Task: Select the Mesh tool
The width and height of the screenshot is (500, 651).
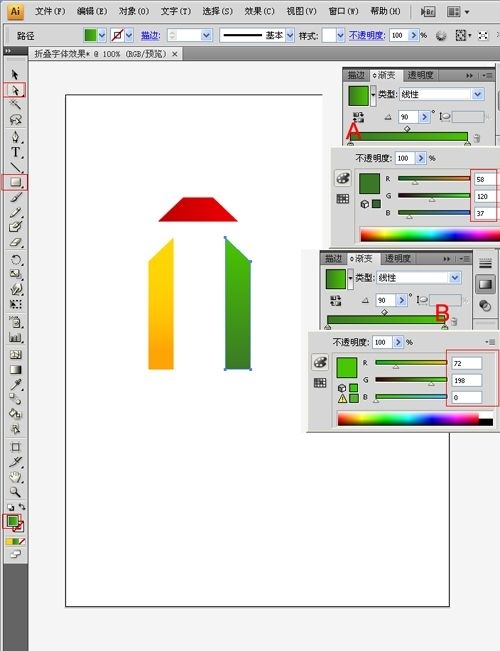Action: point(15,355)
